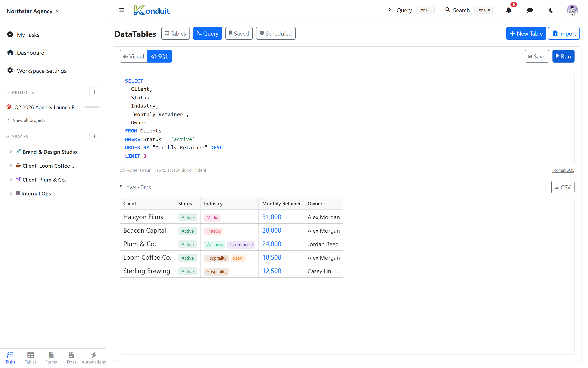Go to My Tasks
588x368 pixels.
pos(28,35)
